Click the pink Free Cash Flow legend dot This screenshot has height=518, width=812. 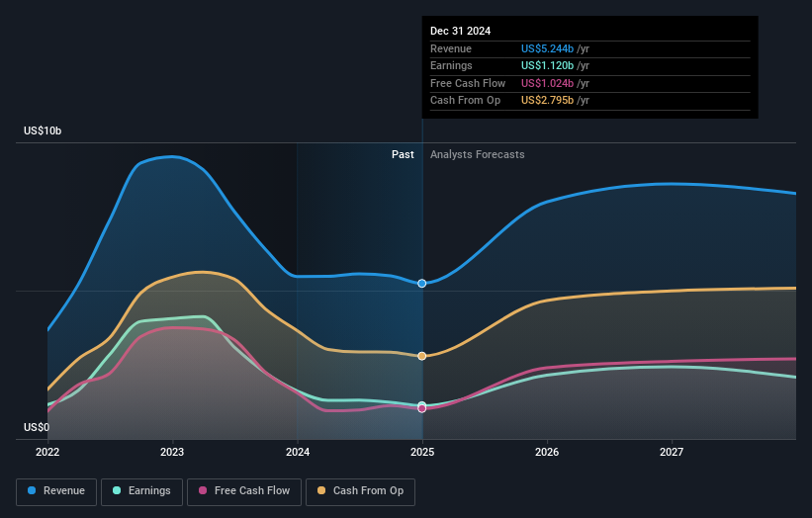pyautogui.click(x=203, y=490)
